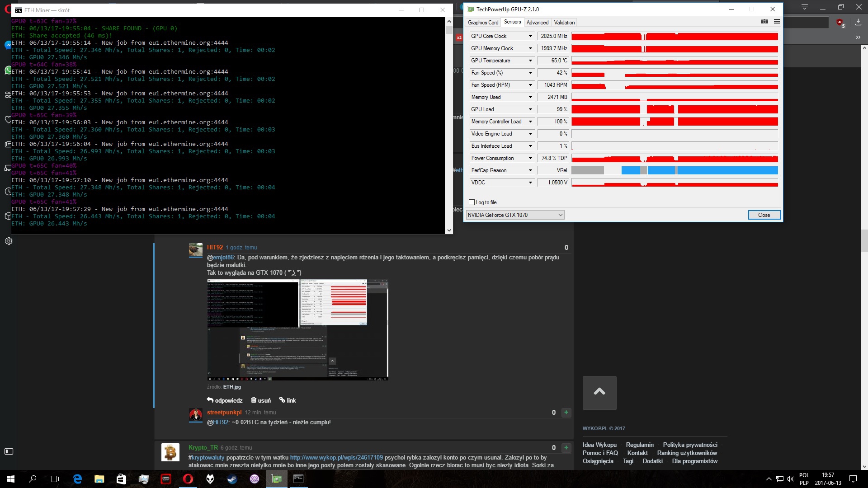This screenshot has width=868, height=488.
Task: Expand GPU Temperature sensor dropdown
Action: 530,61
